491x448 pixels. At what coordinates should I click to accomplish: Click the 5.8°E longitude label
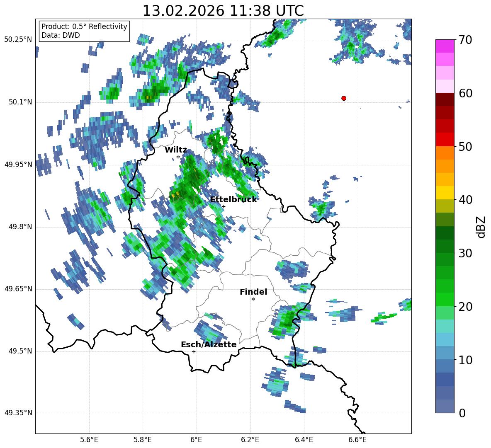pos(143,440)
